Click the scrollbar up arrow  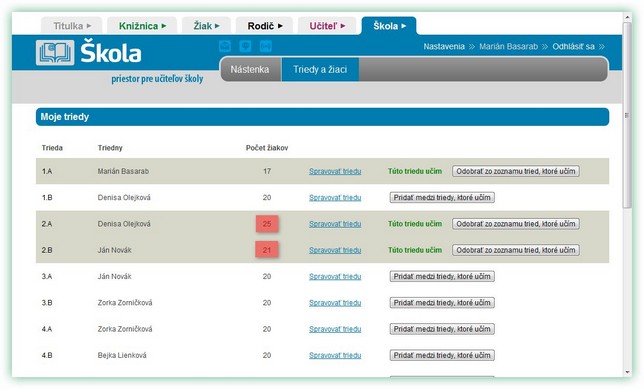[627, 17]
